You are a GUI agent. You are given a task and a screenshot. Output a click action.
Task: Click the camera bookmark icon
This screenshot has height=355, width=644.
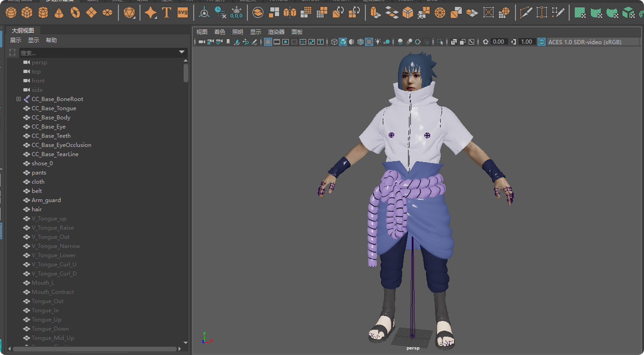(x=228, y=42)
